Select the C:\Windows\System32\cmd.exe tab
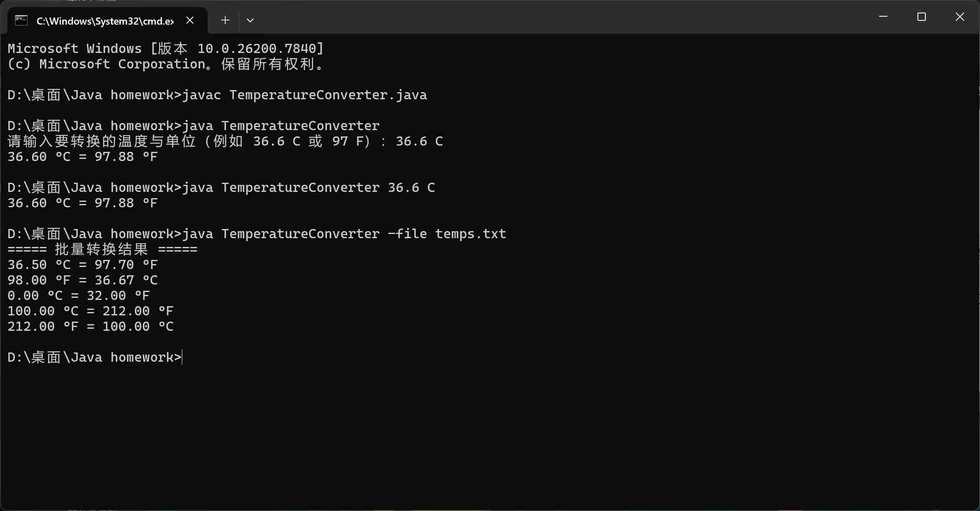The image size is (980, 511). tap(105, 21)
